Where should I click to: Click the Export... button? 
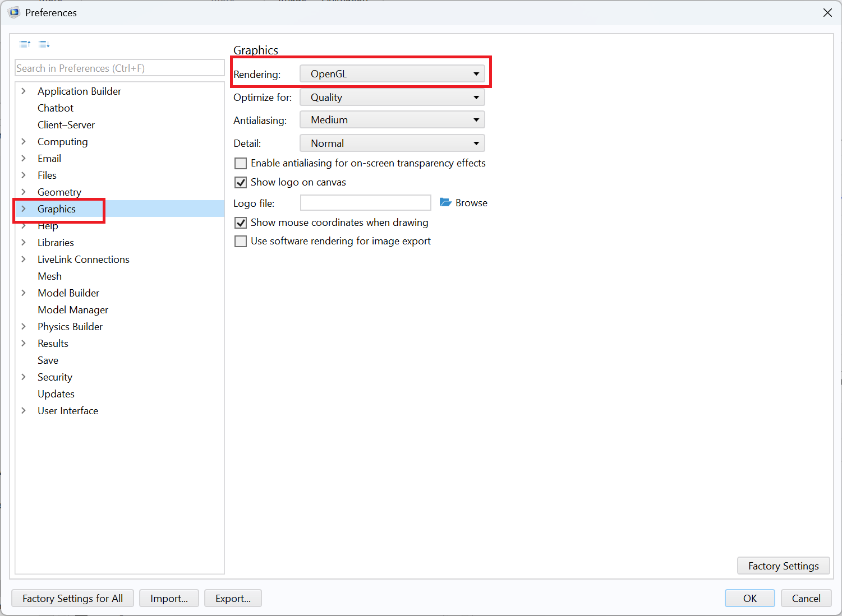tap(233, 598)
